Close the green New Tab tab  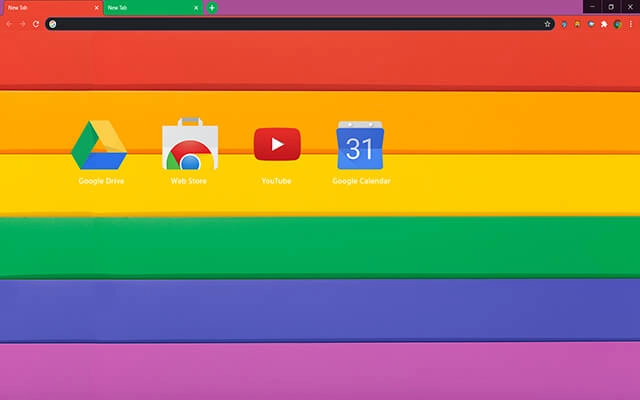[x=196, y=8]
